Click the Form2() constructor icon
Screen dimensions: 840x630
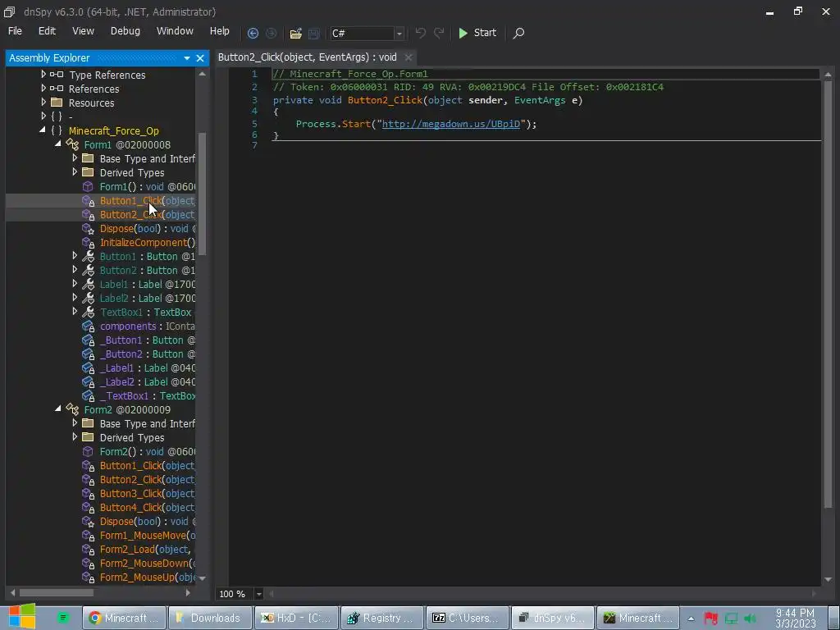[x=88, y=452]
